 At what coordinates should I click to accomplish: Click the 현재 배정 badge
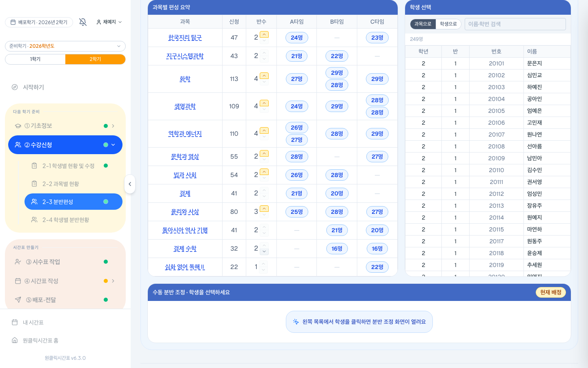coord(551,292)
